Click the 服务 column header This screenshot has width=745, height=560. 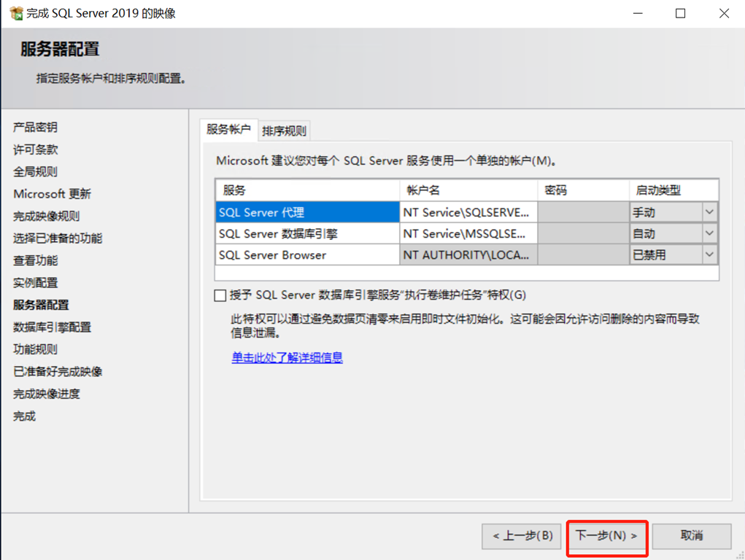pyautogui.click(x=307, y=190)
